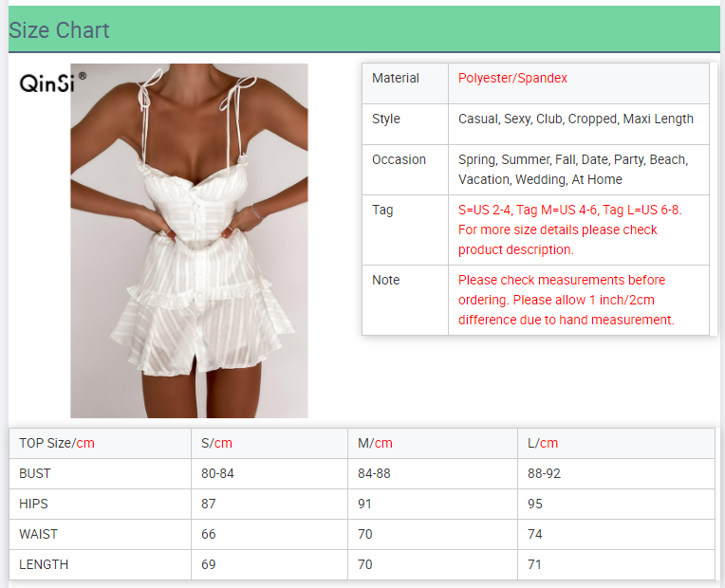Click the red measurement note text
Viewport: 725px width, 588px height.
(x=566, y=300)
